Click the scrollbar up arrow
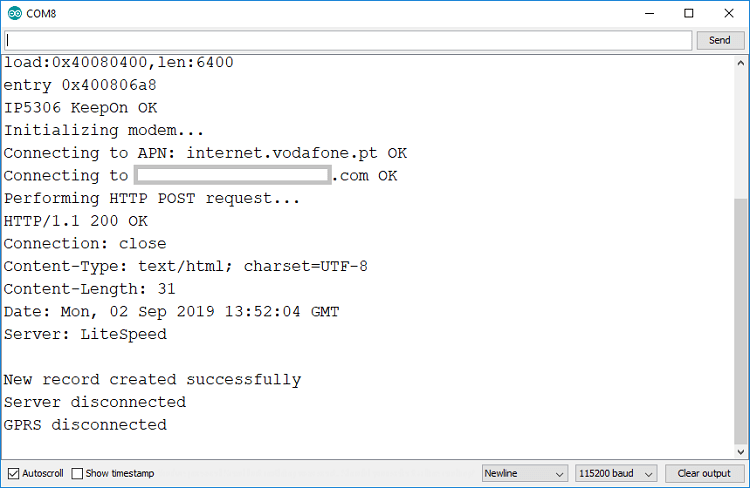Screen dimensions: 750x488 740,63
